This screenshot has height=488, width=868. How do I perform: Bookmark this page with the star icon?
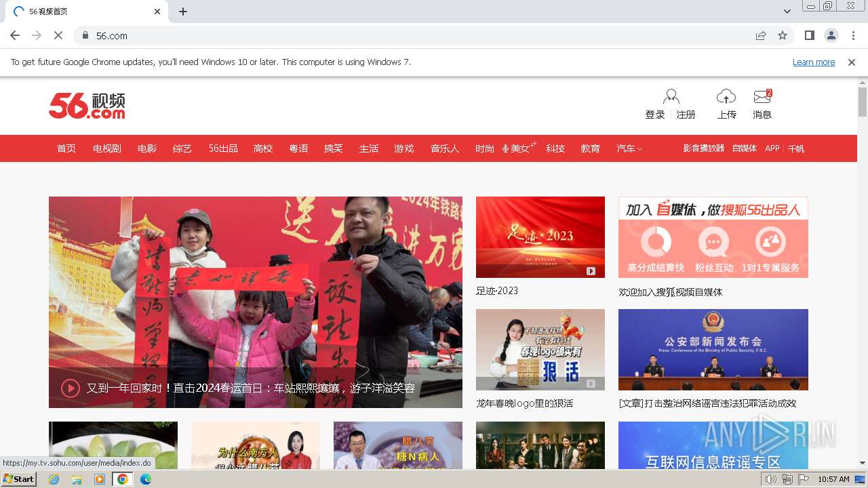[x=783, y=35]
